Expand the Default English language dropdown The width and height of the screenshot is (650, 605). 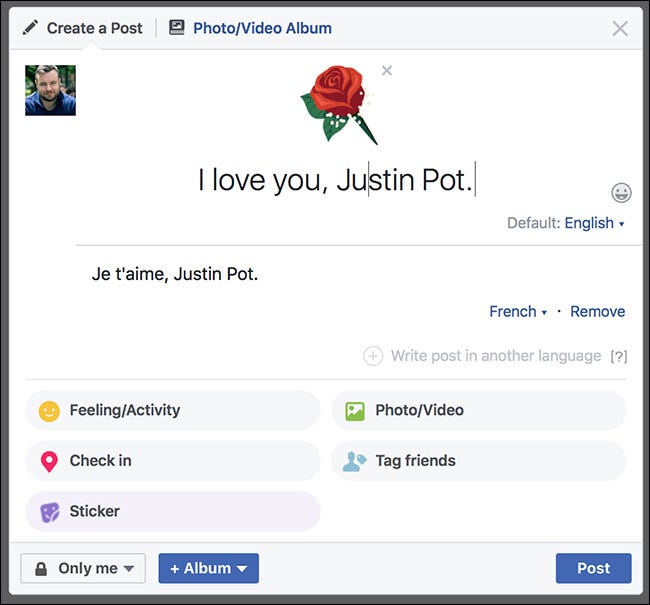point(594,223)
